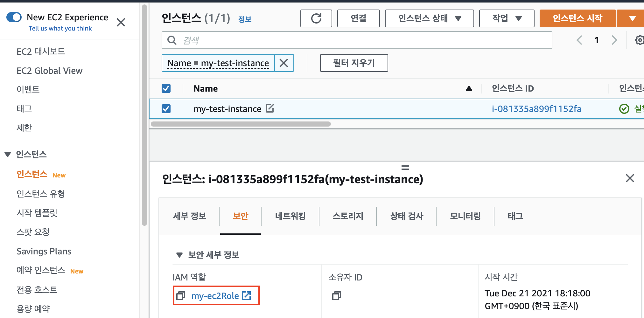Open the 태그 tab in details panel

coord(515,216)
